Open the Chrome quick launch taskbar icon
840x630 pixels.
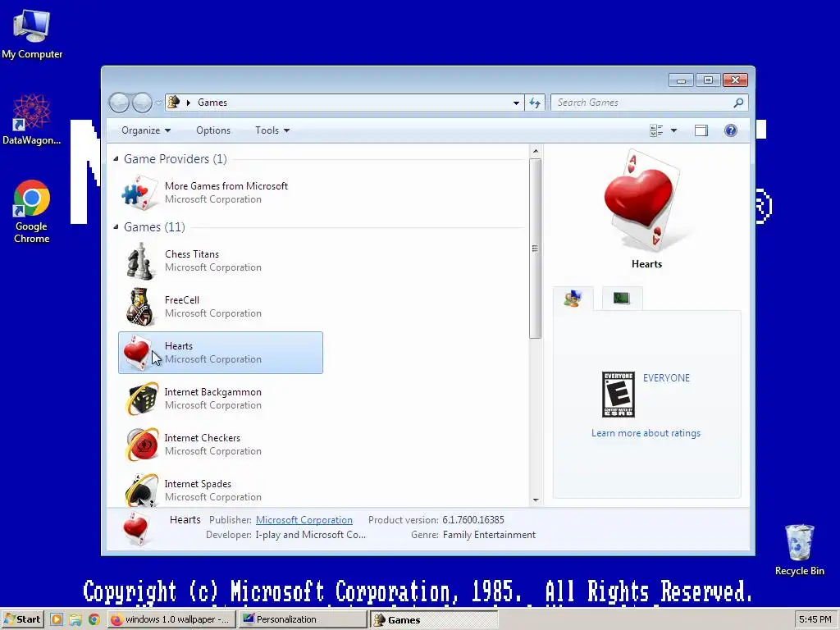coord(94,620)
